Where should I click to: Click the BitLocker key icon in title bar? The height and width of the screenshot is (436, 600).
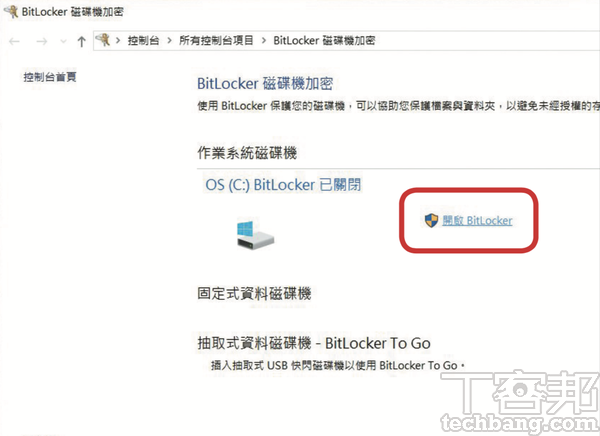[11, 11]
